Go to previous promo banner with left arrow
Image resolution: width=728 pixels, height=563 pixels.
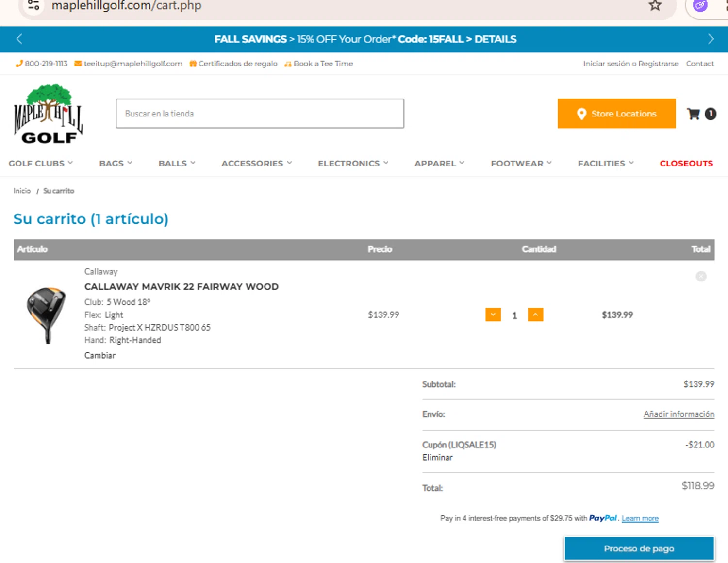coord(19,39)
